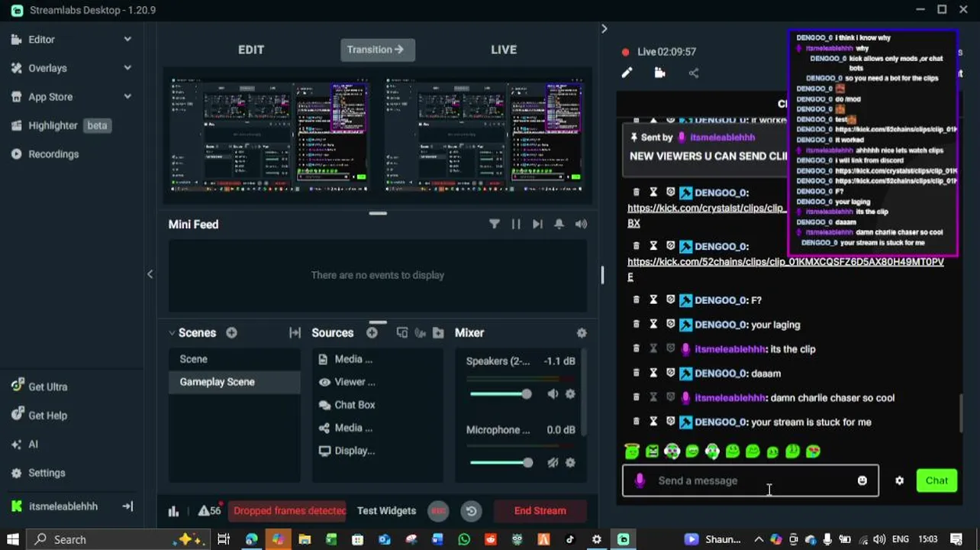Collapse the left sidebar with the arrow
This screenshot has height=550, width=980.
(x=150, y=274)
